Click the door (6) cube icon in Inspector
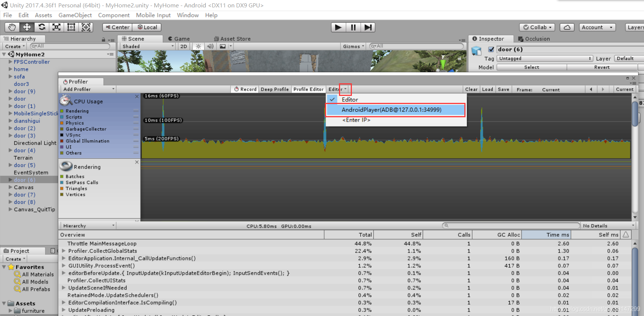Screen dimensions: 644x316 click(477, 51)
